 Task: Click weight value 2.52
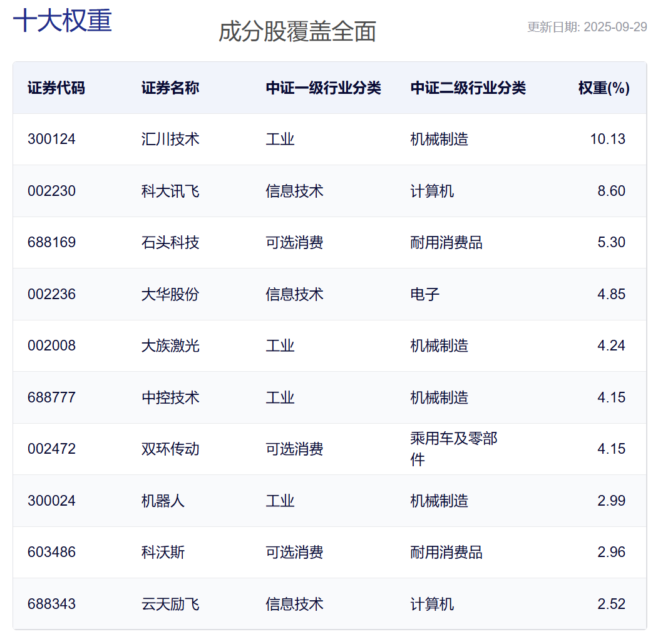click(612, 605)
